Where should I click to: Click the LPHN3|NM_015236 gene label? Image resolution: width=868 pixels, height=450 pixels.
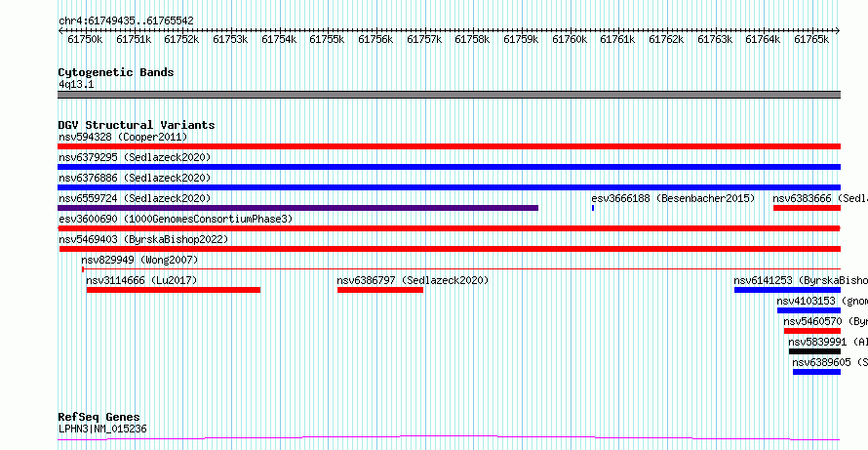(102, 429)
